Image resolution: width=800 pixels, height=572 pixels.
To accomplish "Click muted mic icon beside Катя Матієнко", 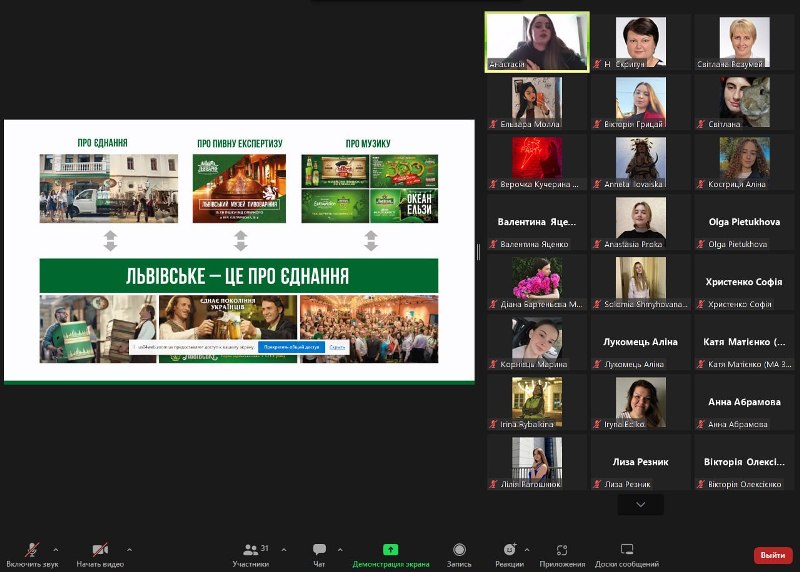I will (701, 364).
